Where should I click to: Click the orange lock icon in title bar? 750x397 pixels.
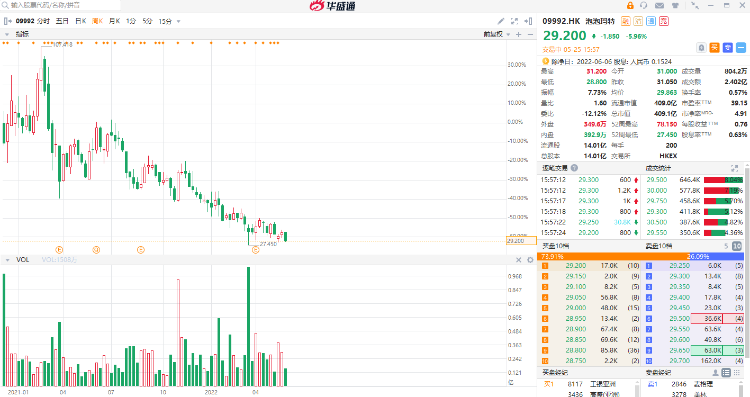pos(630,5)
